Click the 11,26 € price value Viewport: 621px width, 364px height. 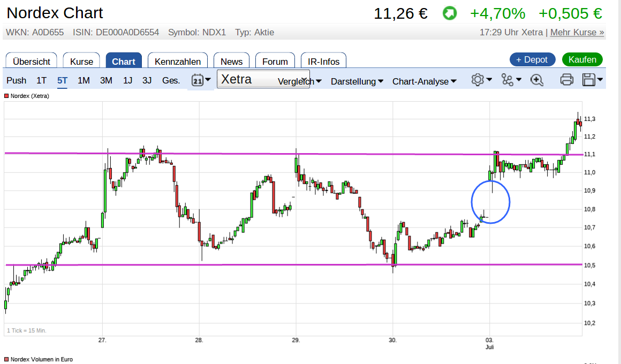(401, 13)
